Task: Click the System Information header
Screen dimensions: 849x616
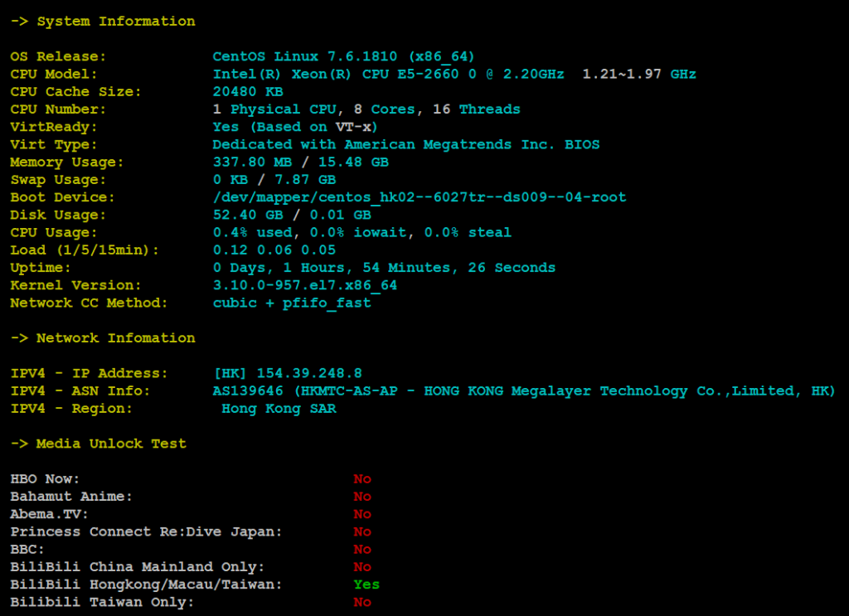Action: pos(103,21)
